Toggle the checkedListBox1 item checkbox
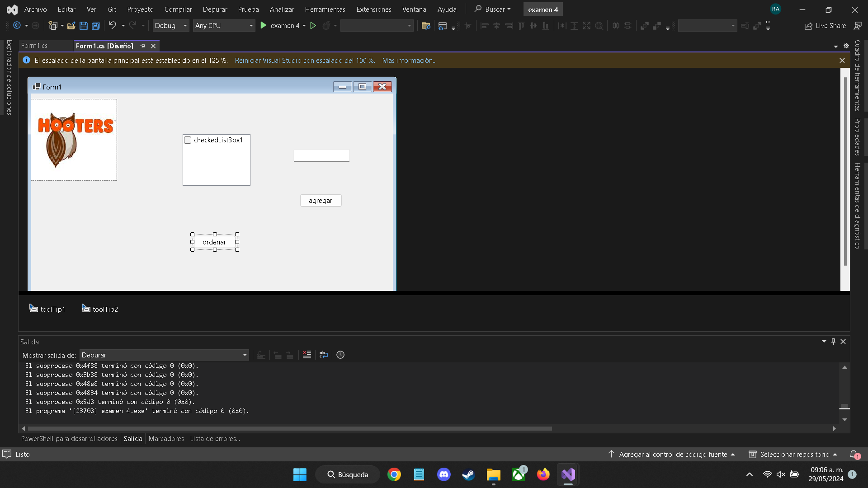The image size is (868, 488). point(188,140)
